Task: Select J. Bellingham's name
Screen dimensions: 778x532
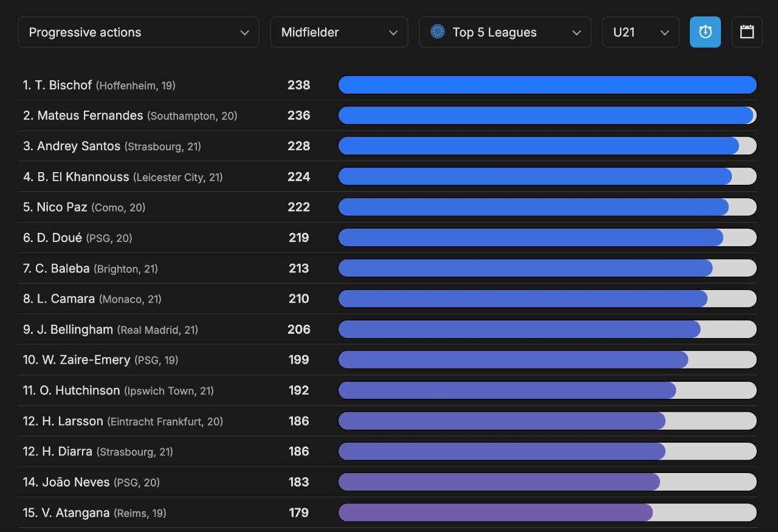Action: pyautogui.click(x=75, y=330)
